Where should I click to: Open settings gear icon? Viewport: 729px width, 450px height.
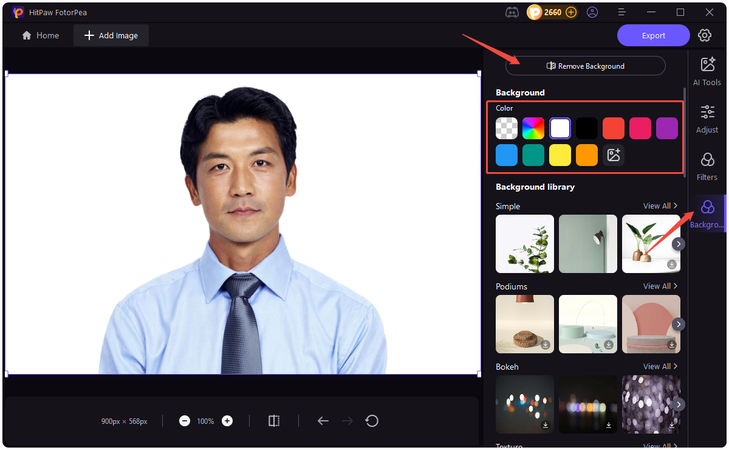point(705,35)
